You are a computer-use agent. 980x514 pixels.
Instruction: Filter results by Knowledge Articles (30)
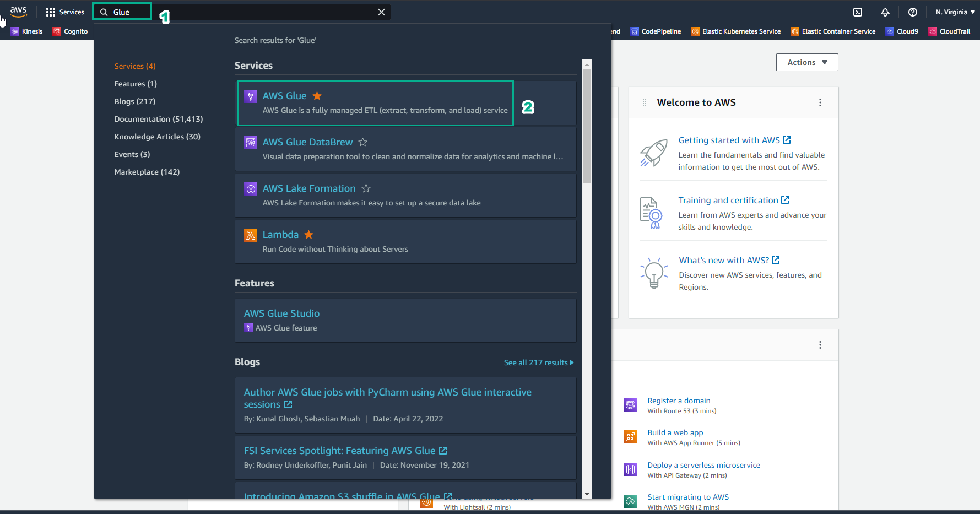[x=158, y=137]
